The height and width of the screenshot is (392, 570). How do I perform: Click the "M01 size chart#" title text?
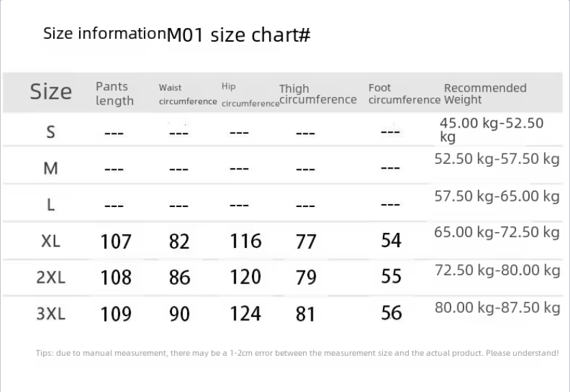tap(238, 35)
